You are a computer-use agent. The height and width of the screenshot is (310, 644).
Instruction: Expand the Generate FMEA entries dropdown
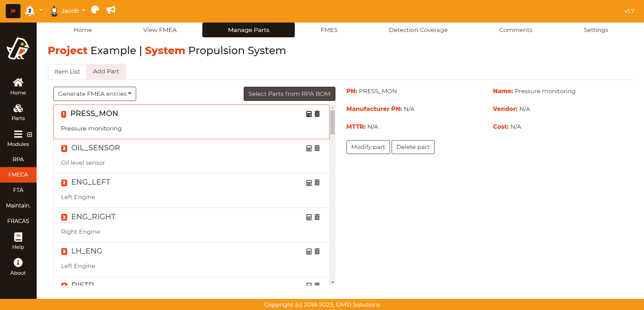[x=95, y=94]
